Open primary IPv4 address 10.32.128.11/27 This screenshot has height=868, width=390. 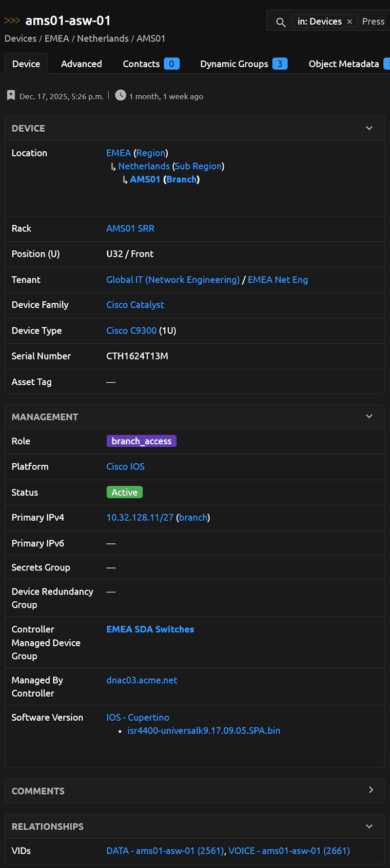coord(140,518)
